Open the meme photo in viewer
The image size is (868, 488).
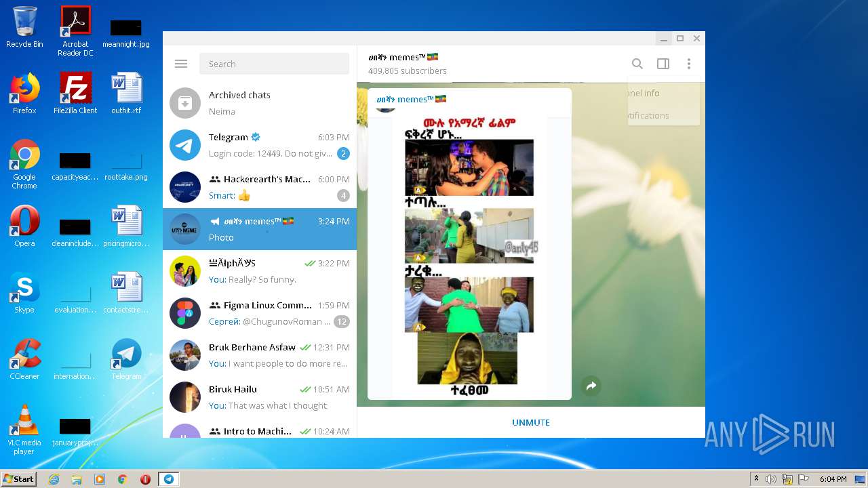click(469, 256)
